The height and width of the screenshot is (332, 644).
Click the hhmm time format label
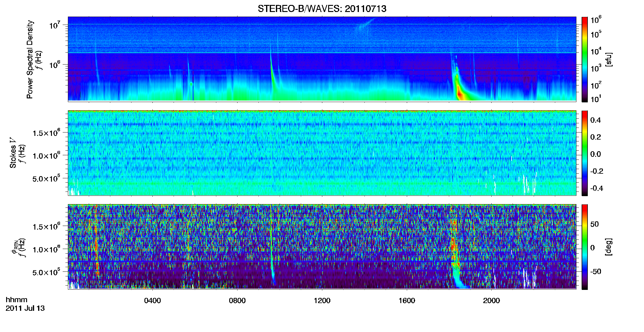tap(17, 300)
